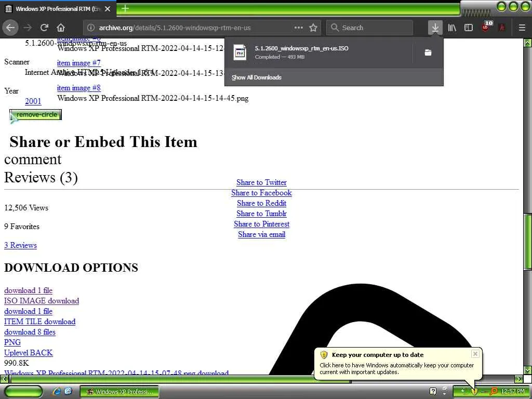Click Uplevel BACK link

pos(29,353)
